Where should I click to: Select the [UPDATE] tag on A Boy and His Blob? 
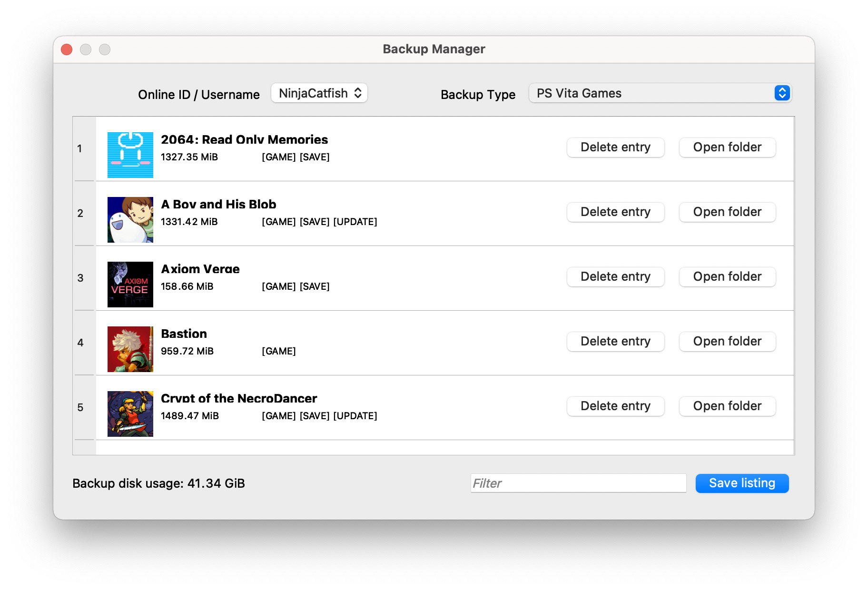point(355,222)
